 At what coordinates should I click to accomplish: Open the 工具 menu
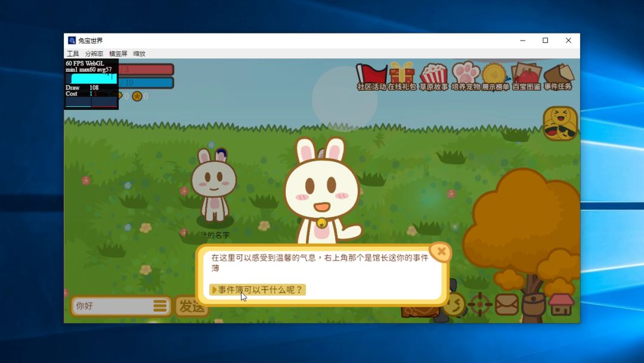click(x=73, y=54)
